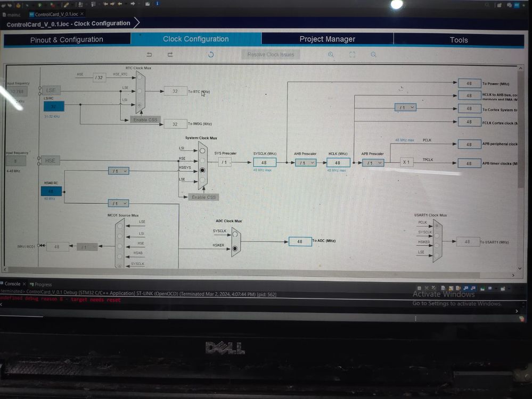Switch to the main.c editor tab
532x399 pixels.
click(12, 14)
